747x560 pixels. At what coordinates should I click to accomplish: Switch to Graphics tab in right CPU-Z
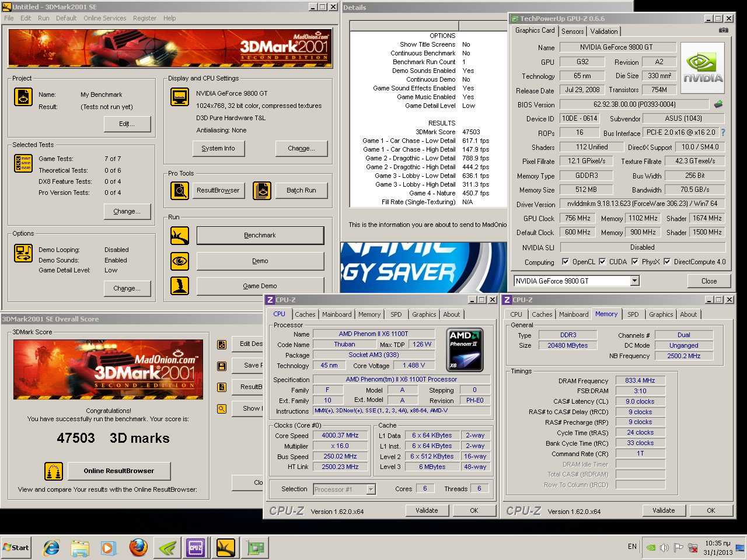(x=661, y=314)
